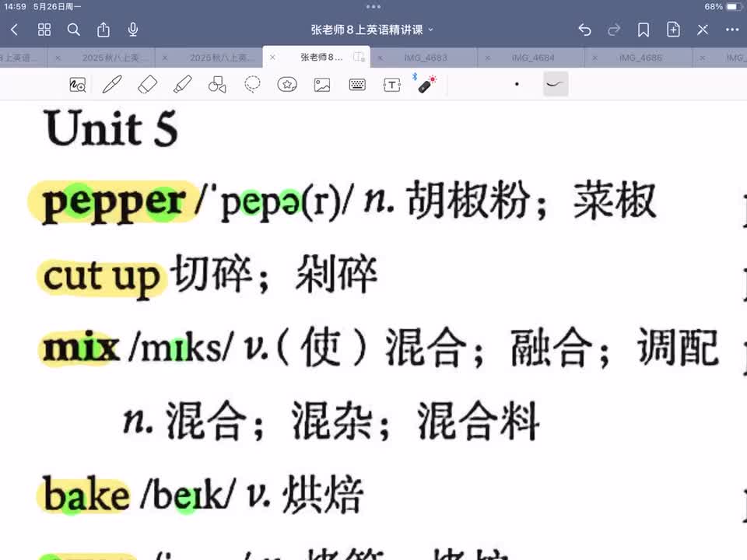Select the zoom writing window tool
The width and height of the screenshot is (747, 560).
point(78,85)
